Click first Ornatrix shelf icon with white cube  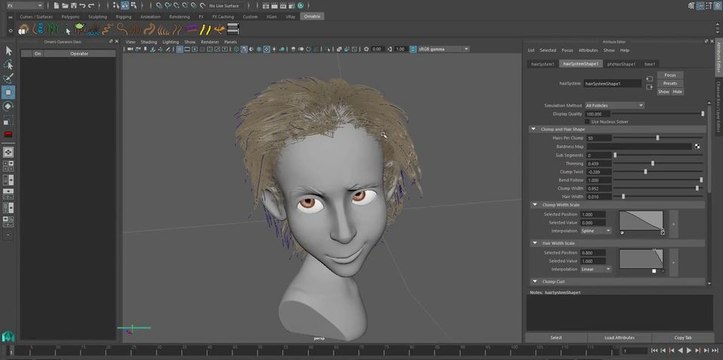click(x=24, y=30)
